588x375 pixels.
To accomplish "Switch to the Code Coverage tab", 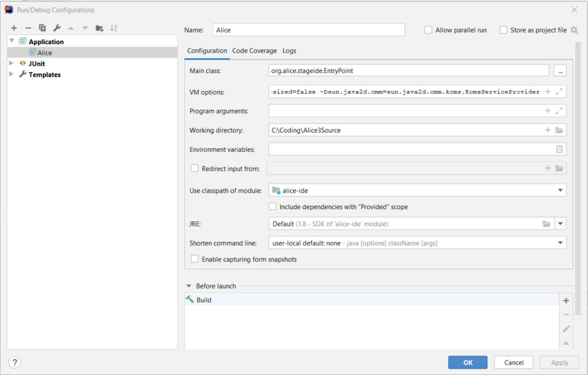I will tap(254, 50).
